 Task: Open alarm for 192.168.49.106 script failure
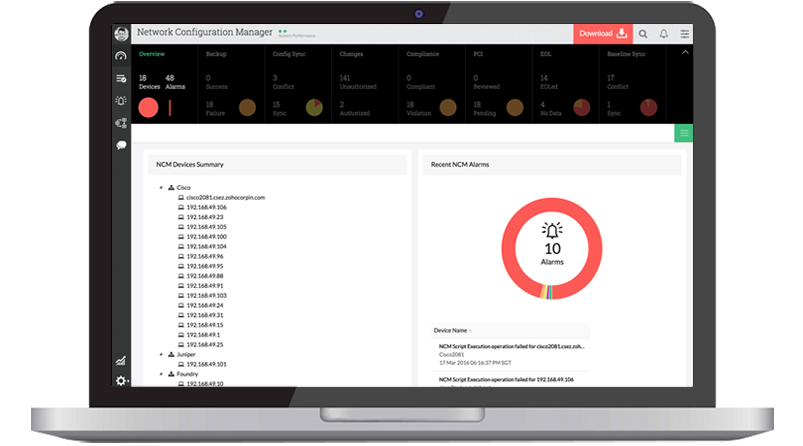pyautogui.click(x=506, y=380)
